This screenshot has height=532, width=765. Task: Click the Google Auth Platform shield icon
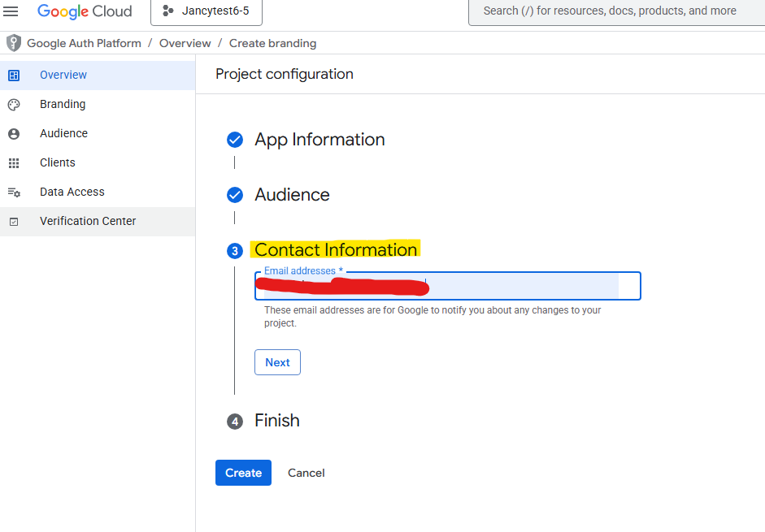click(x=14, y=43)
